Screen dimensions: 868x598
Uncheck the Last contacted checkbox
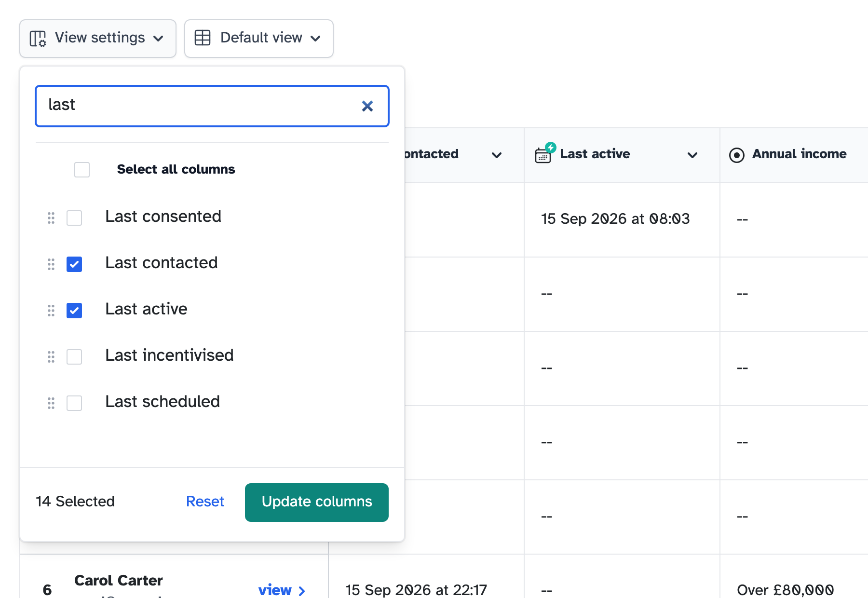pos(74,264)
